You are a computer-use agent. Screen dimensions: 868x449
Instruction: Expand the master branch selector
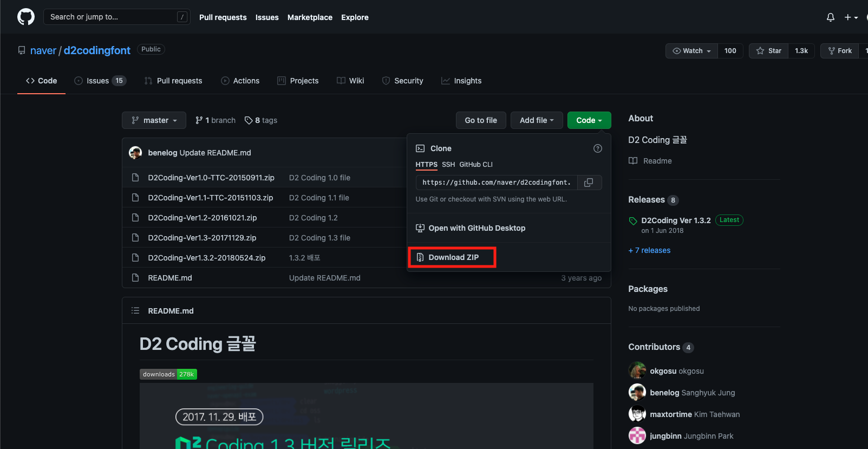[x=154, y=120]
